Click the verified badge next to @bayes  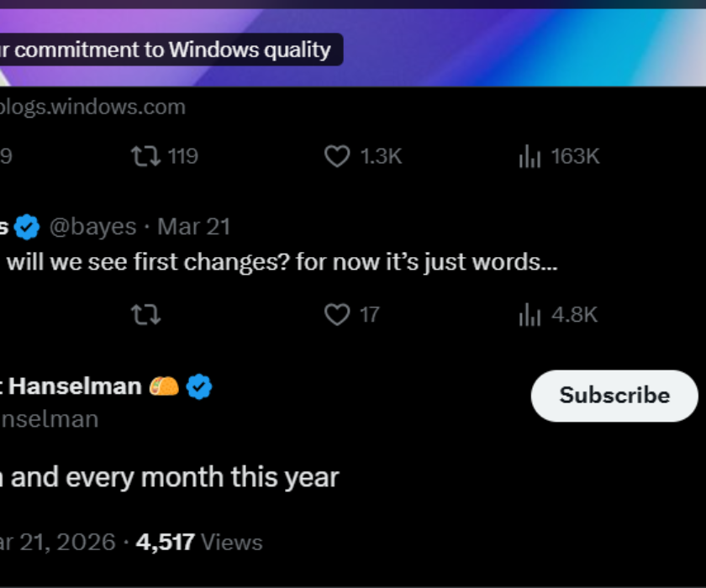(28, 223)
